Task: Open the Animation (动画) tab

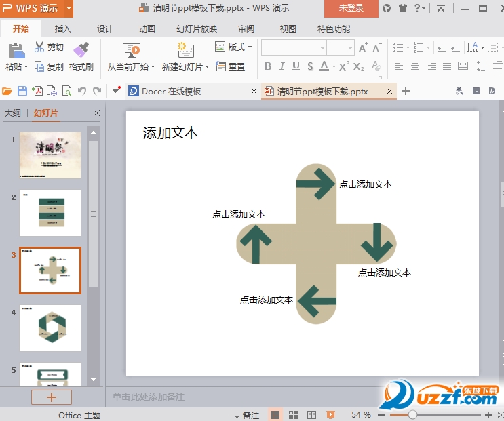Action: tap(147, 29)
